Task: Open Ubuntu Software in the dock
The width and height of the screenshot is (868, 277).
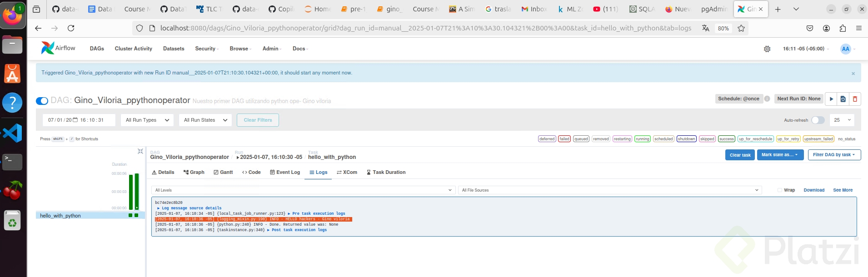Action: click(13, 74)
